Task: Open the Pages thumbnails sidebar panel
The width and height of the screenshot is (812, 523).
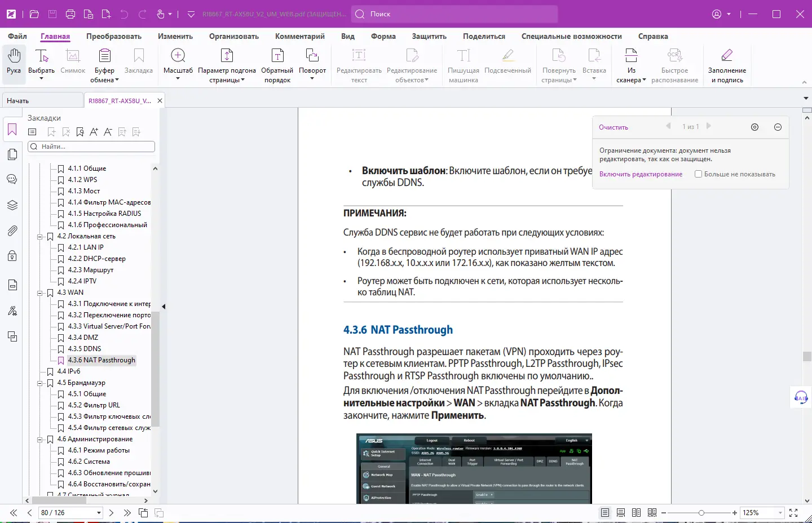Action: pos(12,155)
